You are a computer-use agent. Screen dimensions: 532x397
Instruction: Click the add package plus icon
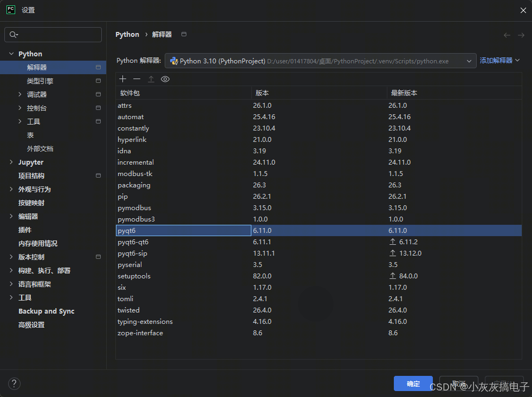[123, 79]
